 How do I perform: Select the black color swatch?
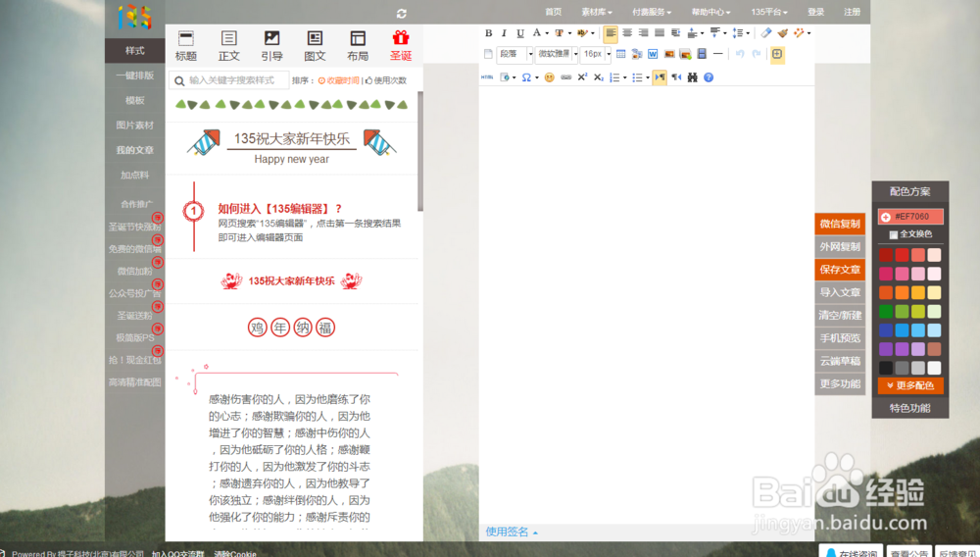tap(886, 368)
